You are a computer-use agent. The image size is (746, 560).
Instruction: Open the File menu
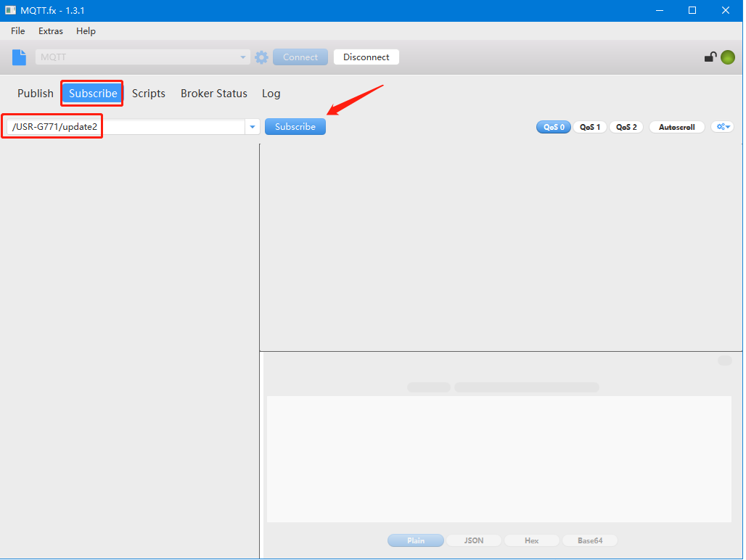pos(18,31)
